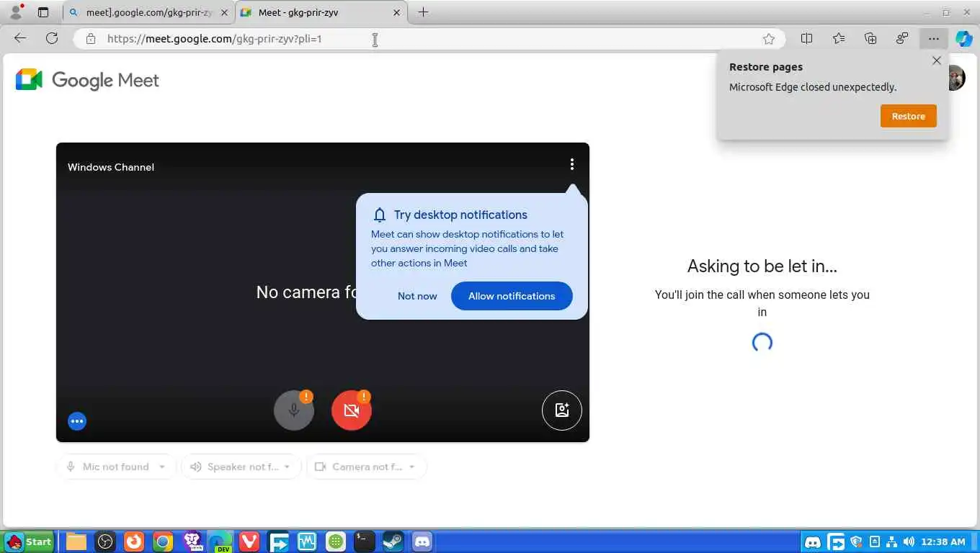Viewport: 980px width, 553px height.
Task: Open the Collections icon in the toolbar
Action: pos(870,39)
